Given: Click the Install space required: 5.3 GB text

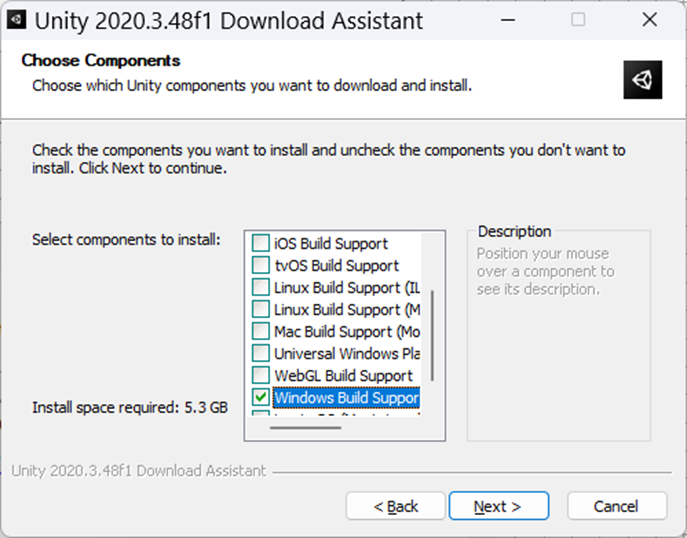Looking at the screenshot, I should [x=130, y=407].
